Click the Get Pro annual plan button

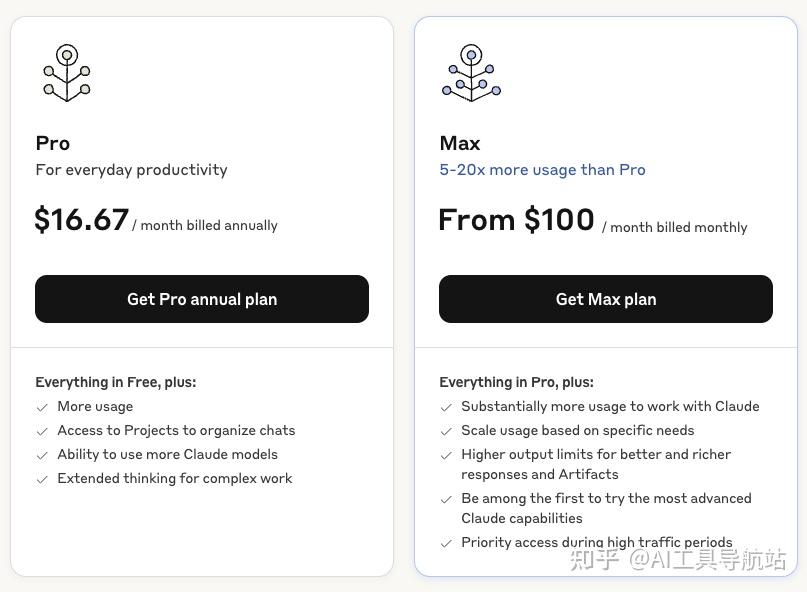(x=202, y=299)
